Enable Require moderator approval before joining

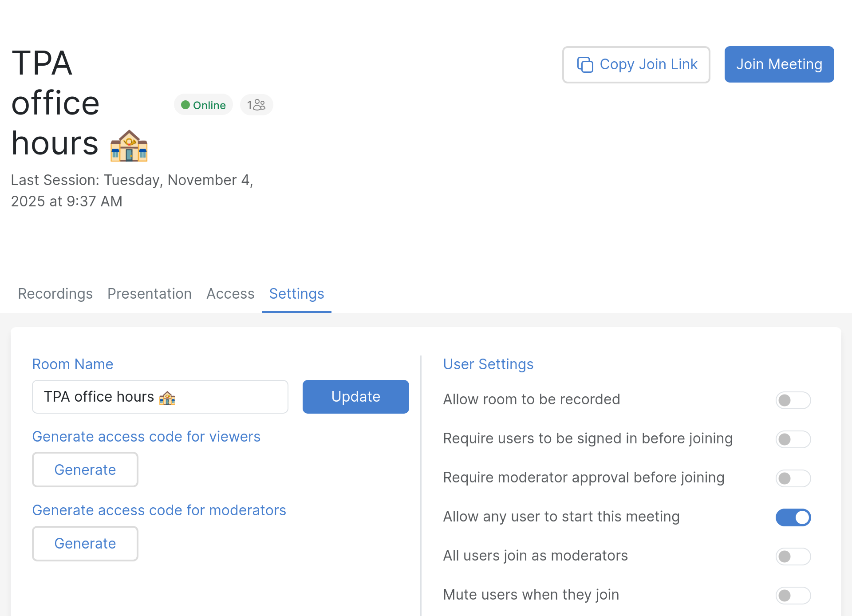(793, 478)
